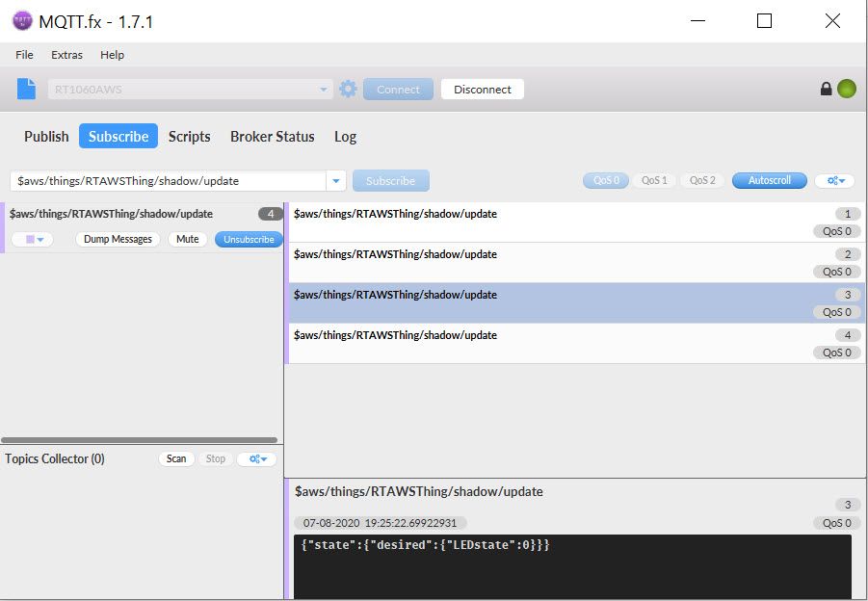This screenshot has width=868, height=601.
Task: Click the Subscribe button next to topic field
Action: point(391,181)
